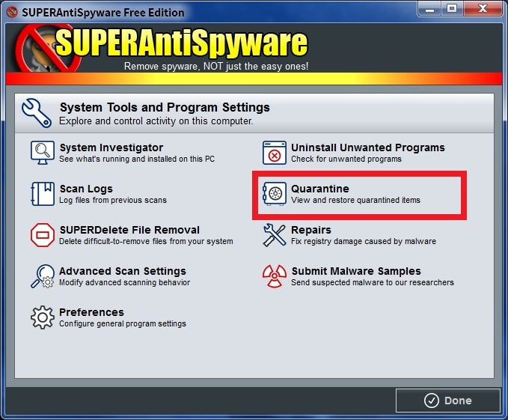Click 'Fix registry damage caused by malware'

point(363,241)
